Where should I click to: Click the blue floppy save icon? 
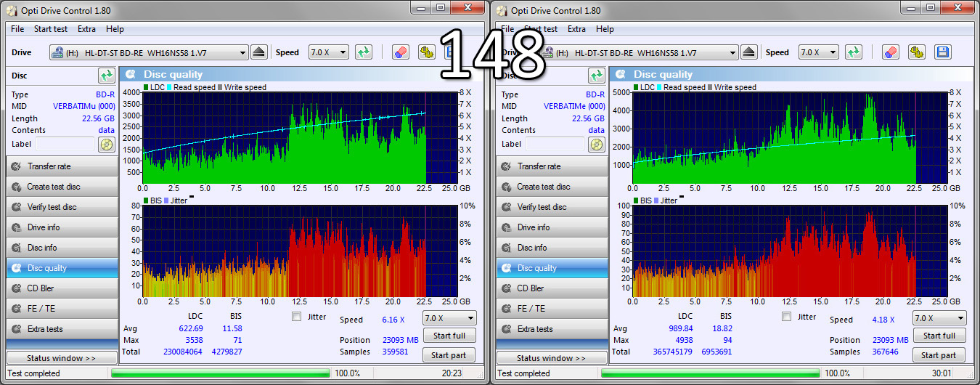click(943, 52)
